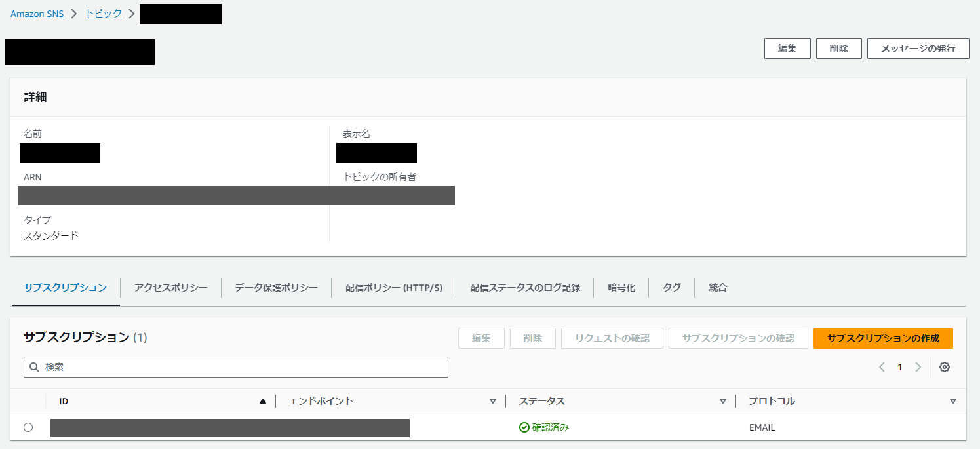Switch to the 統合 tab
This screenshot has height=449, width=980.
click(x=718, y=288)
